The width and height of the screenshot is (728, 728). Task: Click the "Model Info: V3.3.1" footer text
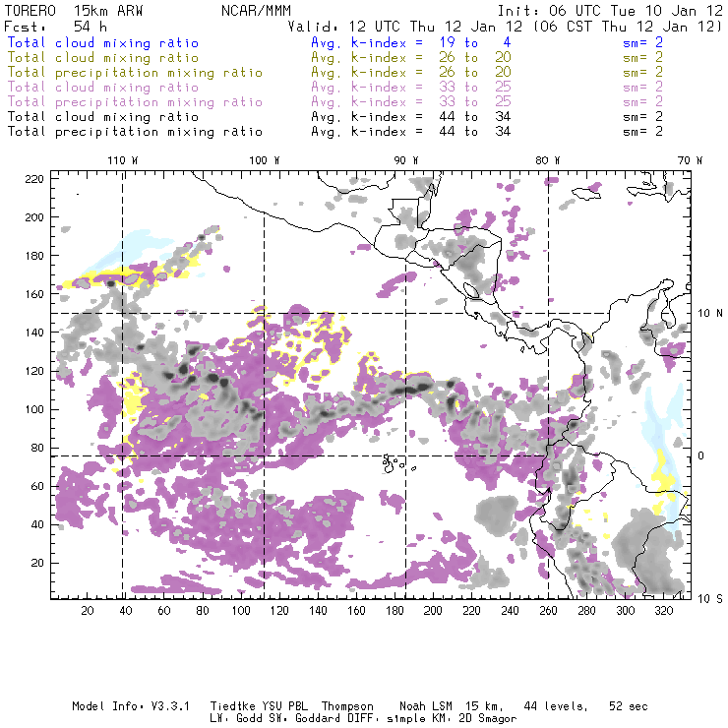[x=131, y=706]
